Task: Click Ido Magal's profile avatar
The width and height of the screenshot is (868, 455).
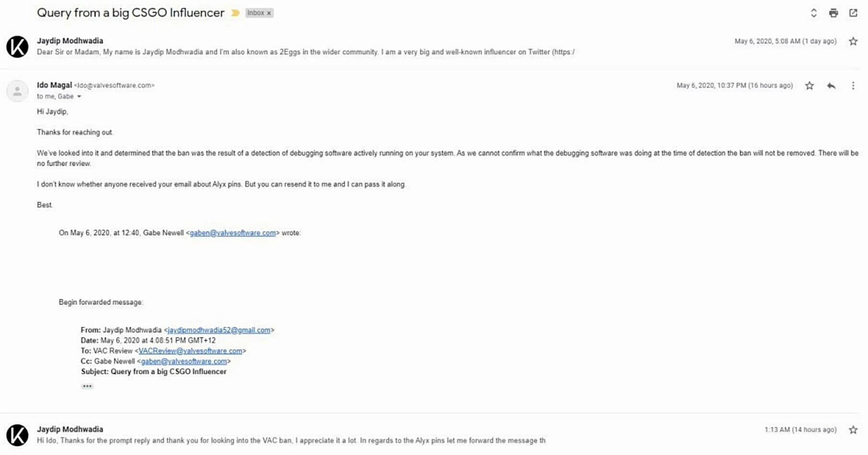Action: (17, 91)
